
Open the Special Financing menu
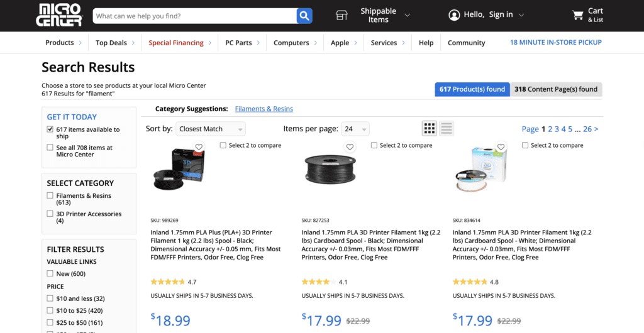pyautogui.click(x=180, y=43)
